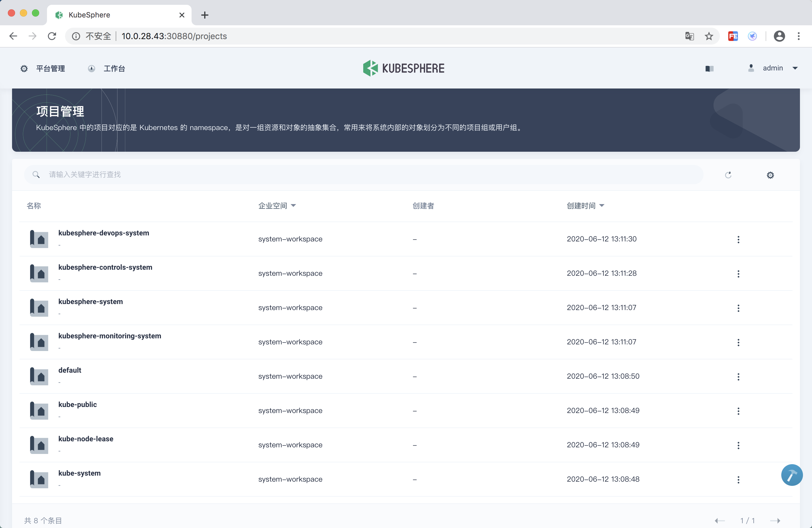Open the admin user dropdown menu
Screen dimensions: 812x528
point(773,68)
